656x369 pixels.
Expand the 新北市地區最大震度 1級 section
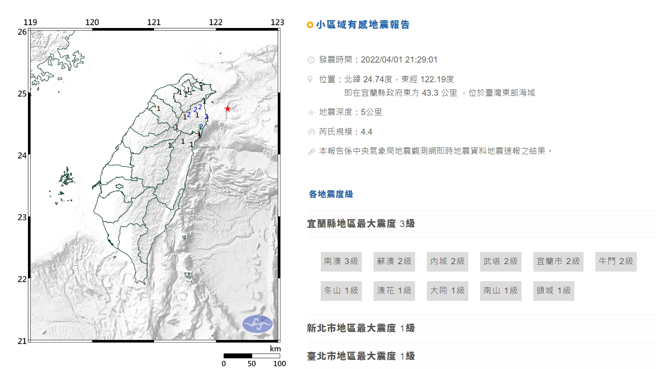481,328
